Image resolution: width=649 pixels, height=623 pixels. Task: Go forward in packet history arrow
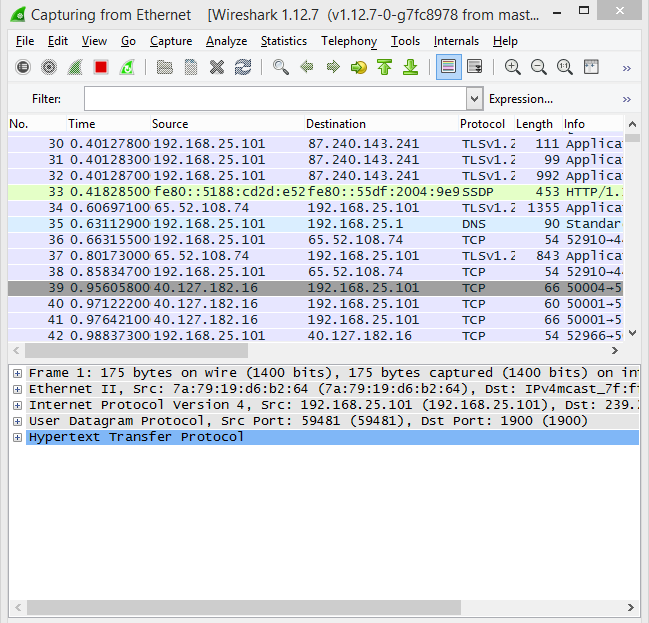pos(333,67)
